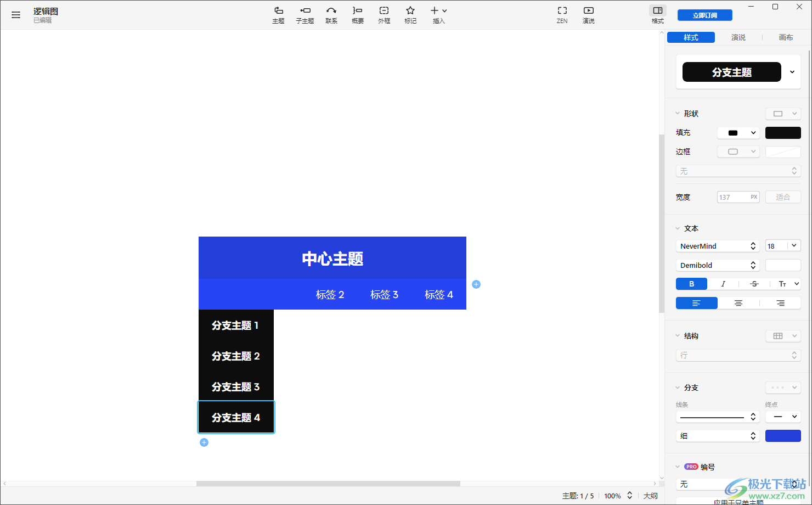Add a relationship line (联系)
Viewport: 812px width, 505px height.
[331, 15]
